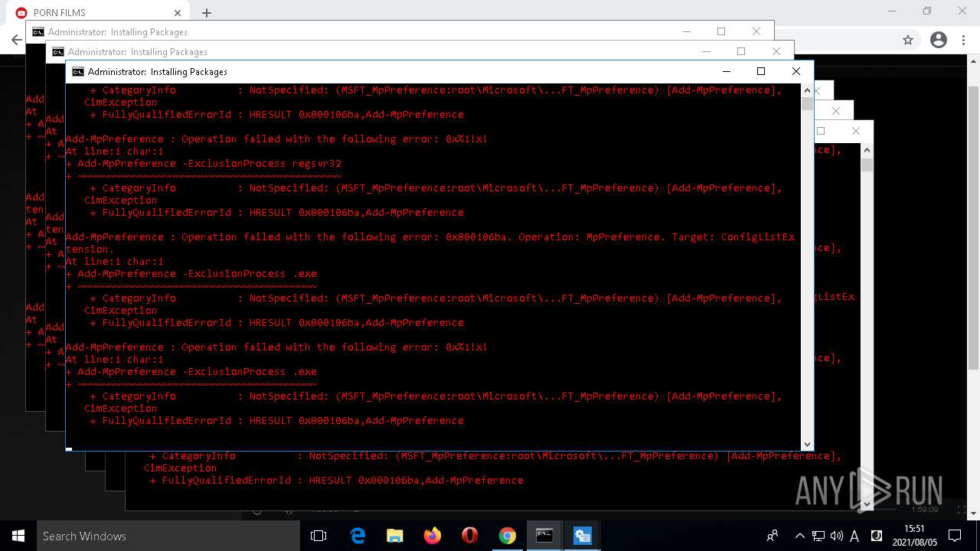This screenshot has width=980, height=551.
Task: Click the front console scrollbar thumb
Action: pos(807,104)
